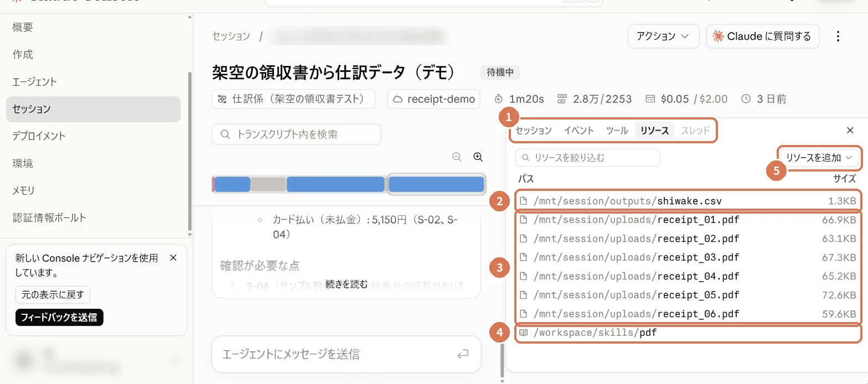Viewport: 868px width, 384px height.
Task: Click the パス column header
Action: click(x=526, y=179)
